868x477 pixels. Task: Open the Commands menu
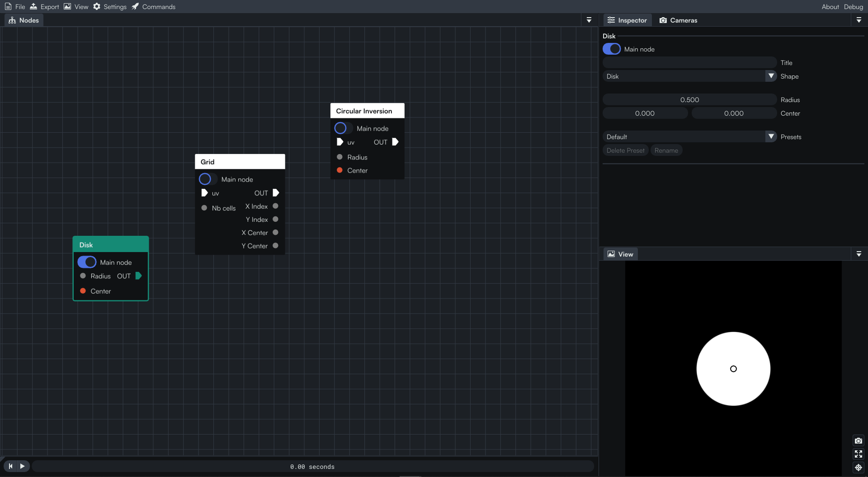153,6
